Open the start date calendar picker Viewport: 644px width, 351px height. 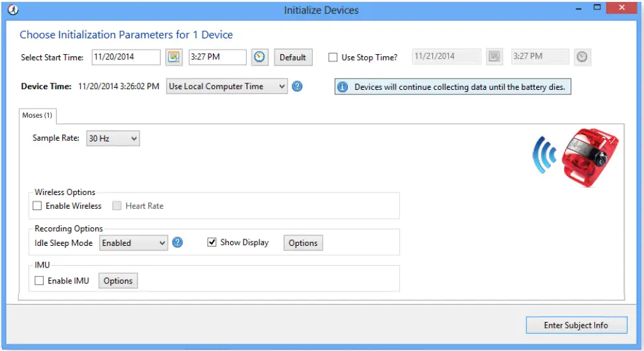pos(174,57)
